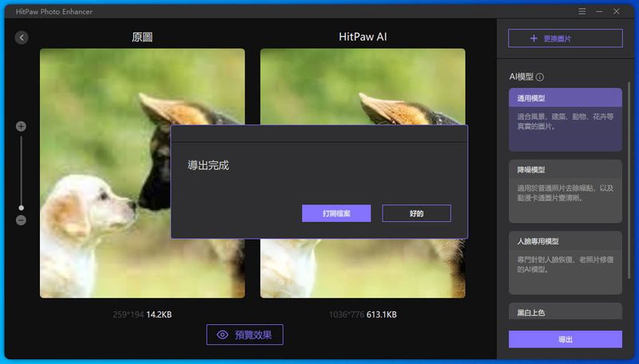Select the 黑白上色 model card

[x=566, y=311]
